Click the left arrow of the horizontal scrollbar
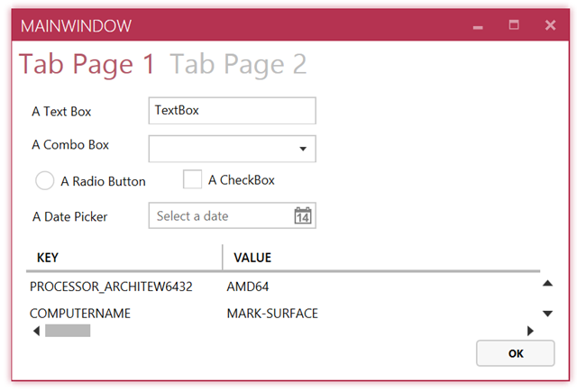 (36, 331)
